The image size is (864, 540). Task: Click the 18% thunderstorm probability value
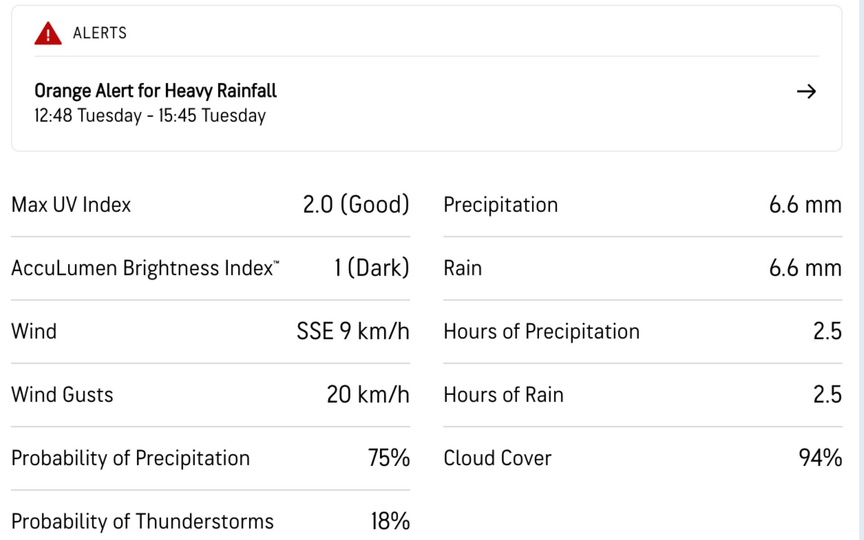click(389, 521)
